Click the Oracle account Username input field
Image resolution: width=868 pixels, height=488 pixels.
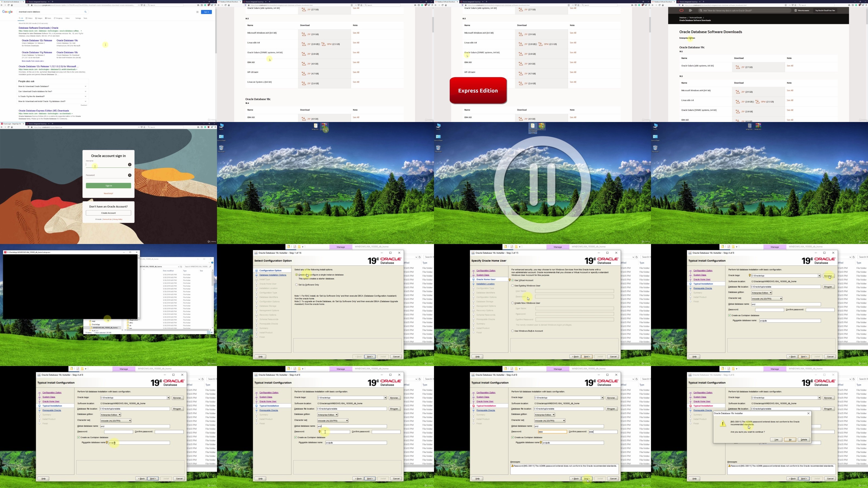click(x=106, y=165)
